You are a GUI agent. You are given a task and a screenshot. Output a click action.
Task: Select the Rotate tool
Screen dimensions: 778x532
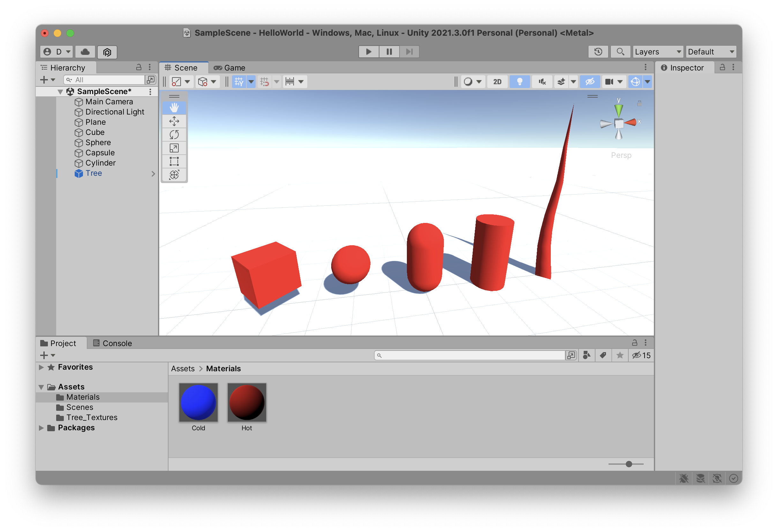[x=175, y=135]
